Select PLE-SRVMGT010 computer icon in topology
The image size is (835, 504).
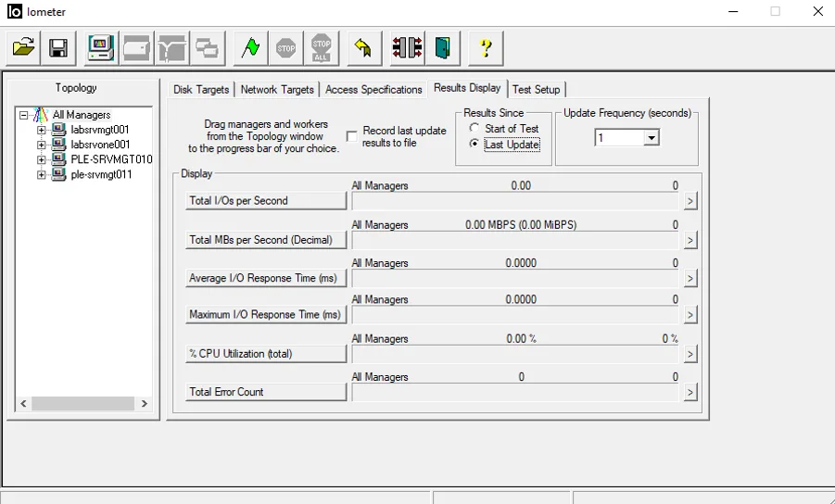[59, 159]
